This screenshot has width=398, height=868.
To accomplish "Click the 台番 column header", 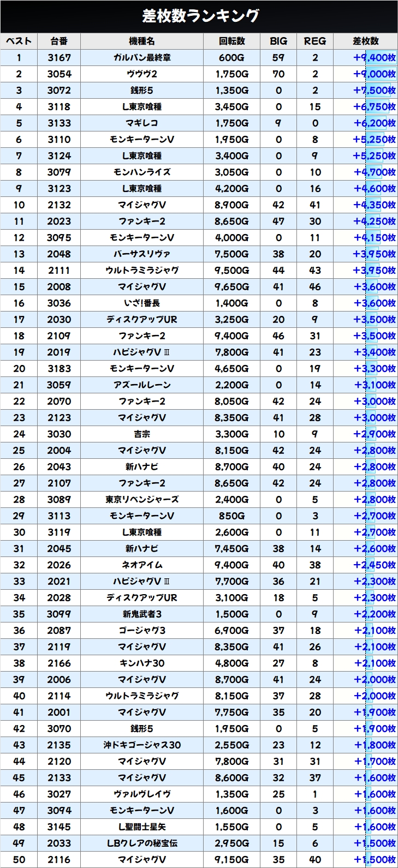I will click(x=59, y=41).
